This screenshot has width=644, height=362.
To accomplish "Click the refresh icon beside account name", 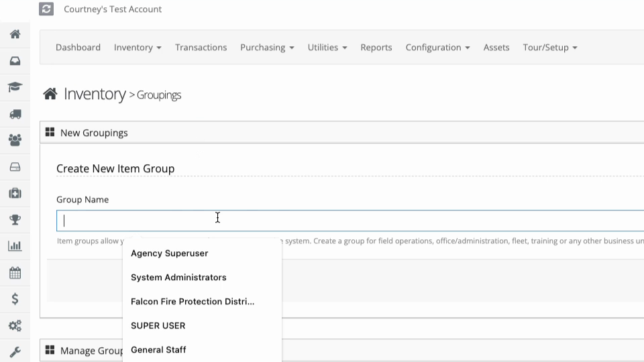I will 46,9.
